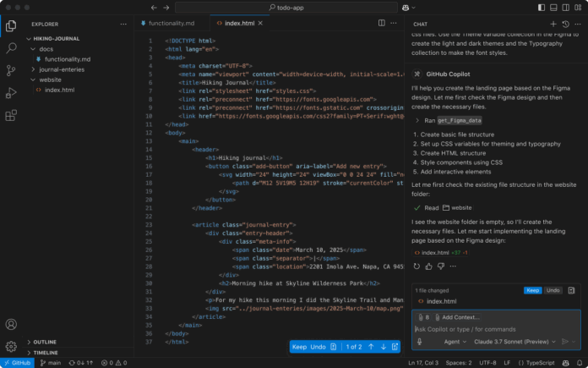The height and width of the screenshot is (368, 588).
Task: Expand the journal-enteries folder
Action: tap(61, 69)
